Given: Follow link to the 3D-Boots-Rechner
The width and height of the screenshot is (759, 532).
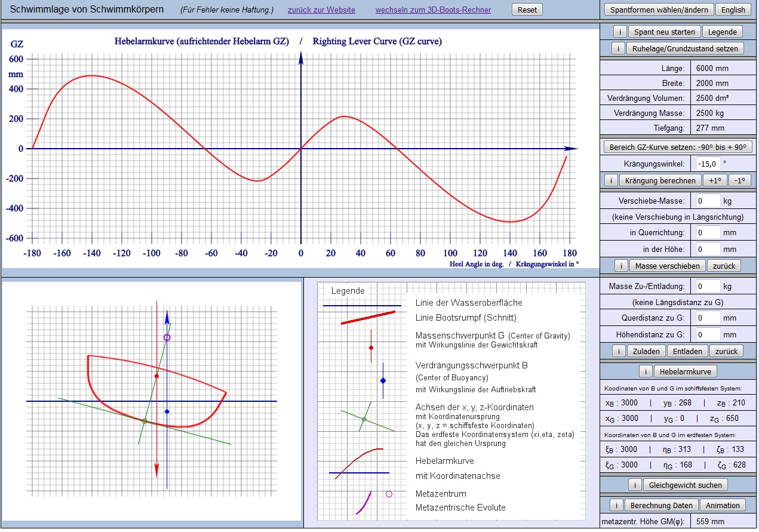Looking at the screenshot, I should pyautogui.click(x=433, y=10).
